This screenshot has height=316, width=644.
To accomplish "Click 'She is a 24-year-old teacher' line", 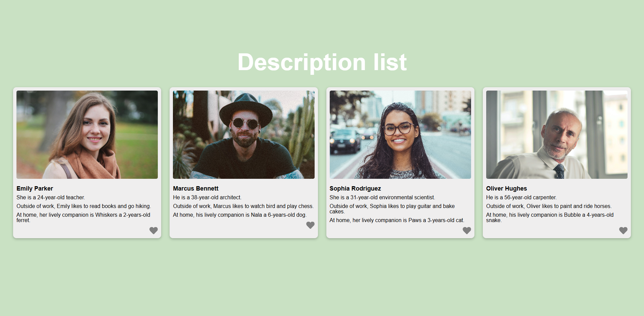I will [51, 197].
